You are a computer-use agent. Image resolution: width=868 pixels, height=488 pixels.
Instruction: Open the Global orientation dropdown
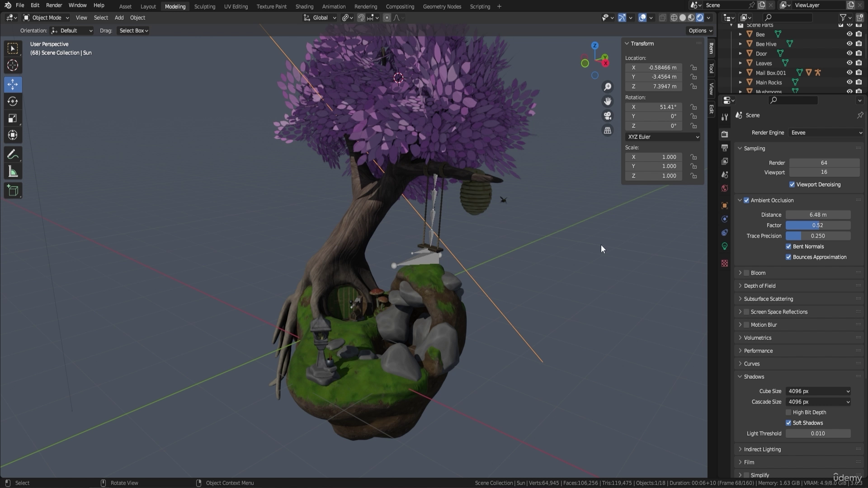click(320, 18)
